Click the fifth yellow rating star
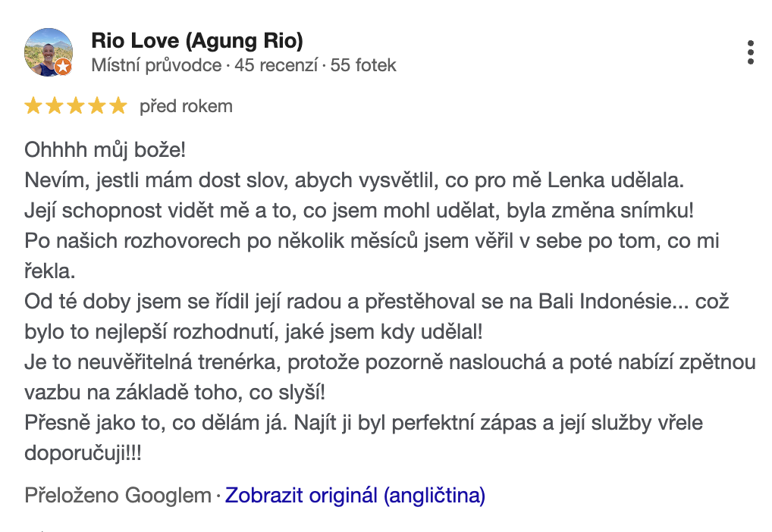This screenshot has width=772, height=532. pyautogui.click(x=118, y=106)
